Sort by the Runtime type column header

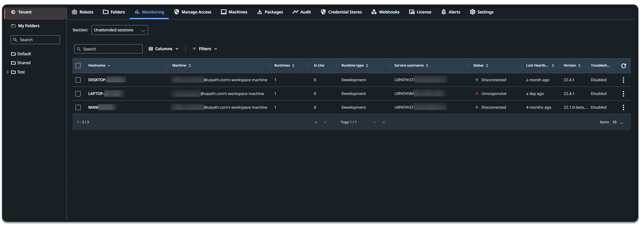tap(355, 66)
